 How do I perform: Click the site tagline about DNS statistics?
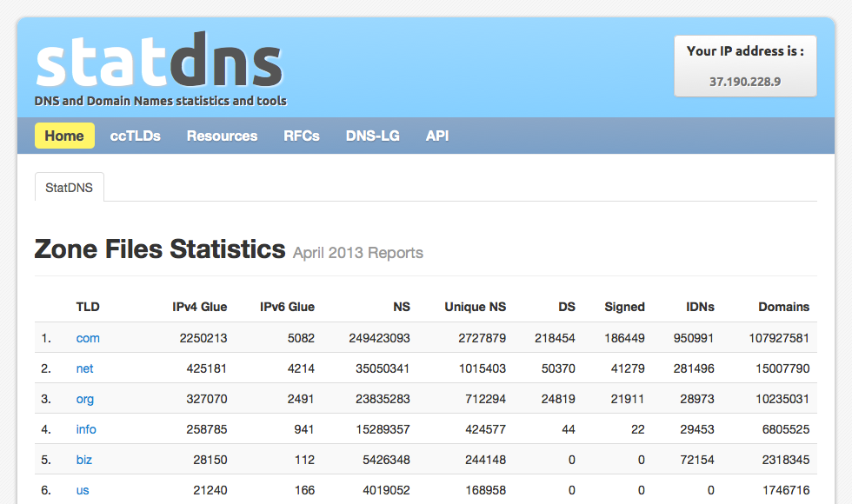160,101
